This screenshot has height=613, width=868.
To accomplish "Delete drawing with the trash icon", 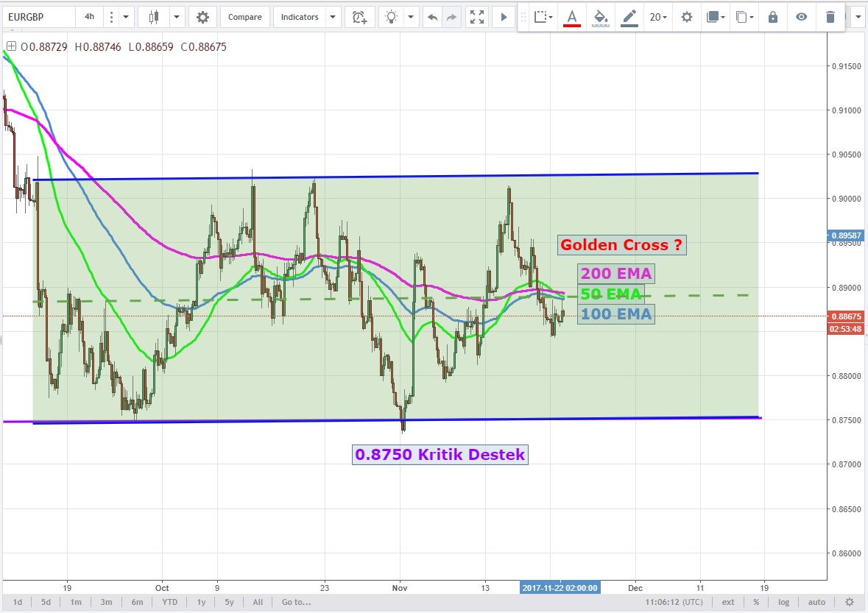I will pyautogui.click(x=830, y=17).
